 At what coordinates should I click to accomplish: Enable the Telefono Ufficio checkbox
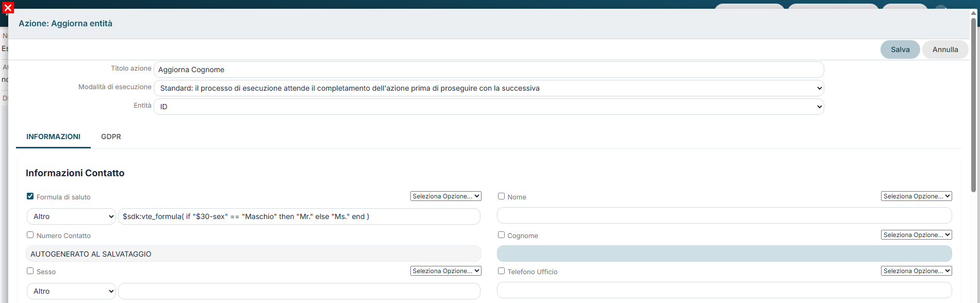point(501,271)
